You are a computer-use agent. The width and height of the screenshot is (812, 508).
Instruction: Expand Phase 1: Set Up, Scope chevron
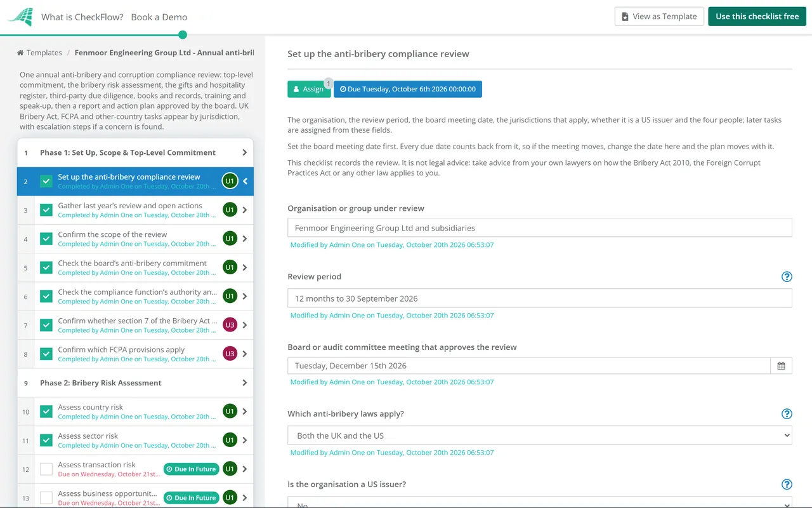245,152
